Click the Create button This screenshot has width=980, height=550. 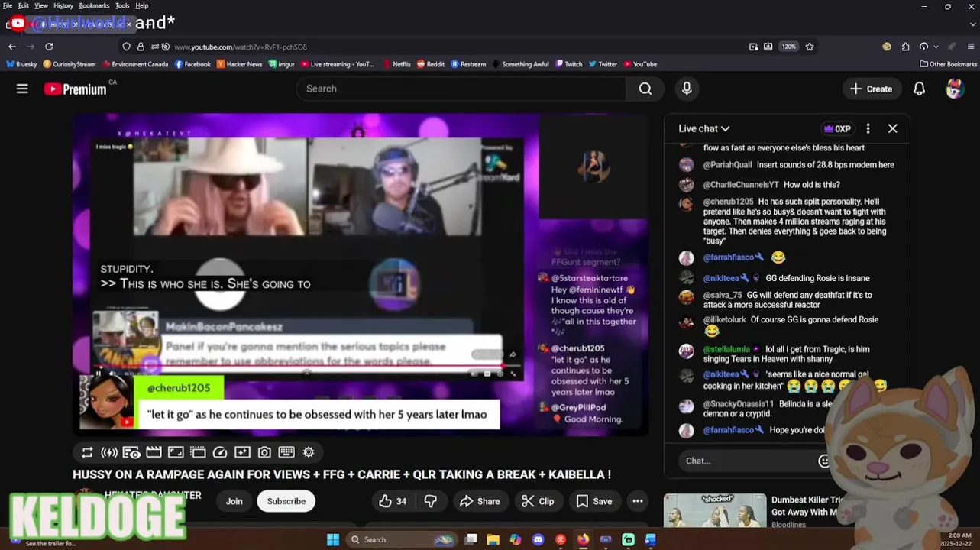coord(871,89)
